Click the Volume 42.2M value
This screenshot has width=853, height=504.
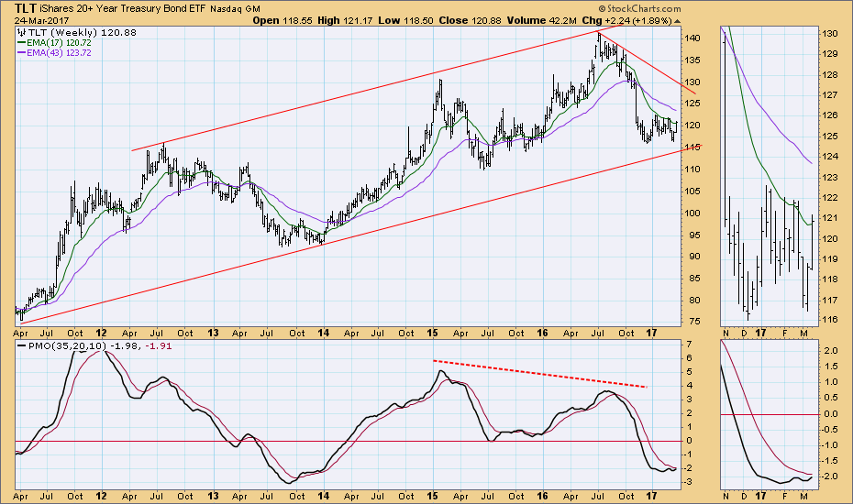pyautogui.click(x=542, y=20)
